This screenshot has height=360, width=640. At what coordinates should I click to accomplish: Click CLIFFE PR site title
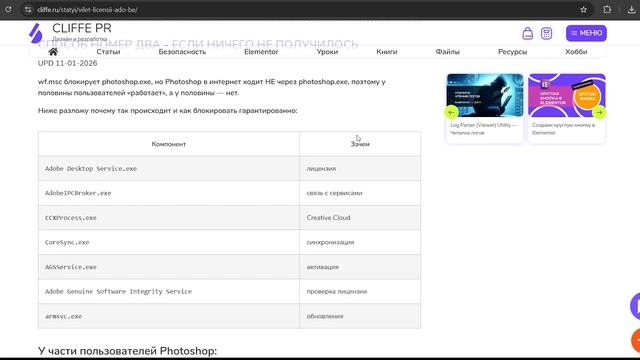coord(82,28)
